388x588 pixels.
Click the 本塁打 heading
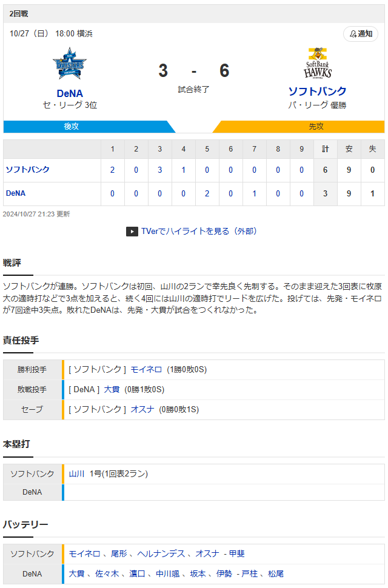tap(16, 444)
